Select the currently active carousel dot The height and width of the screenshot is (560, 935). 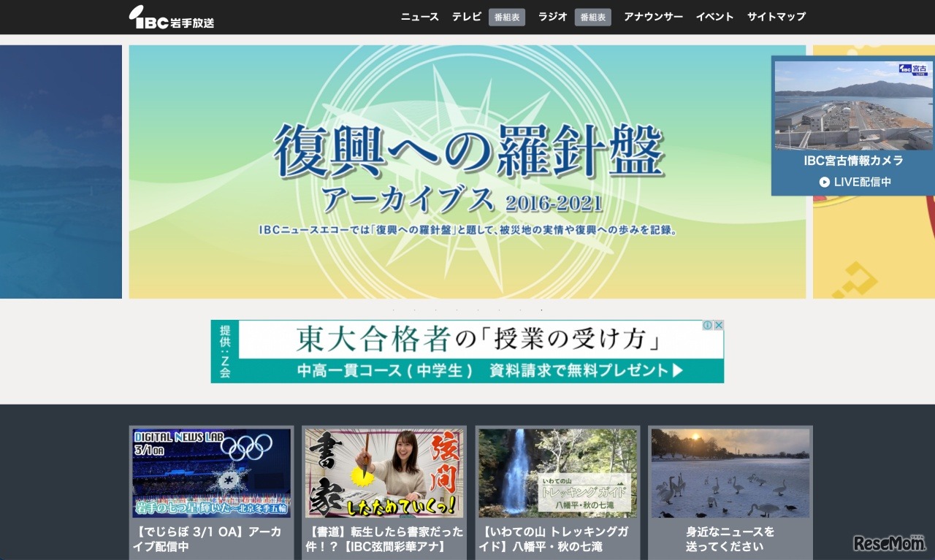click(541, 310)
